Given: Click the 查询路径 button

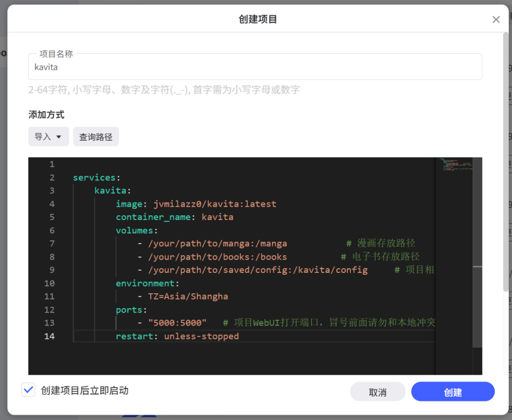Looking at the screenshot, I should coord(96,137).
